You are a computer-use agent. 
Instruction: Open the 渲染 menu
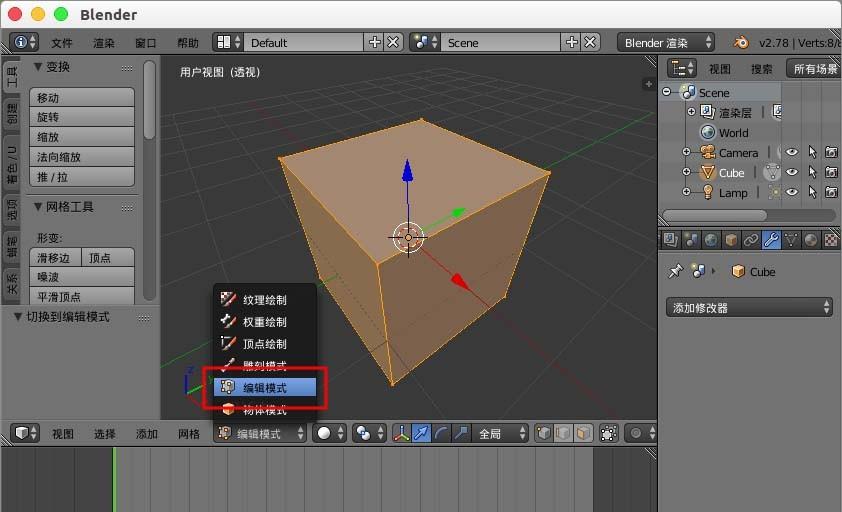pyautogui.click(x=104, y=42)
